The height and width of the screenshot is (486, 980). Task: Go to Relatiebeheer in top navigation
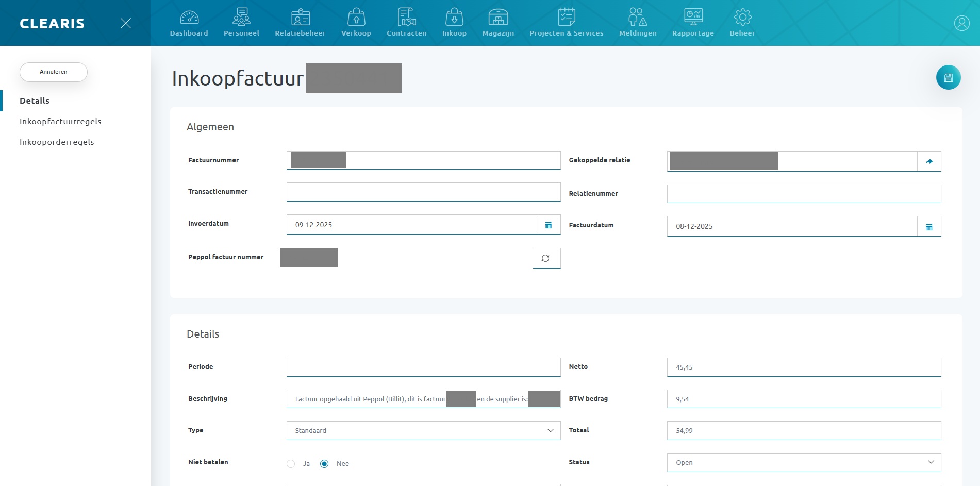pos(300,23)
